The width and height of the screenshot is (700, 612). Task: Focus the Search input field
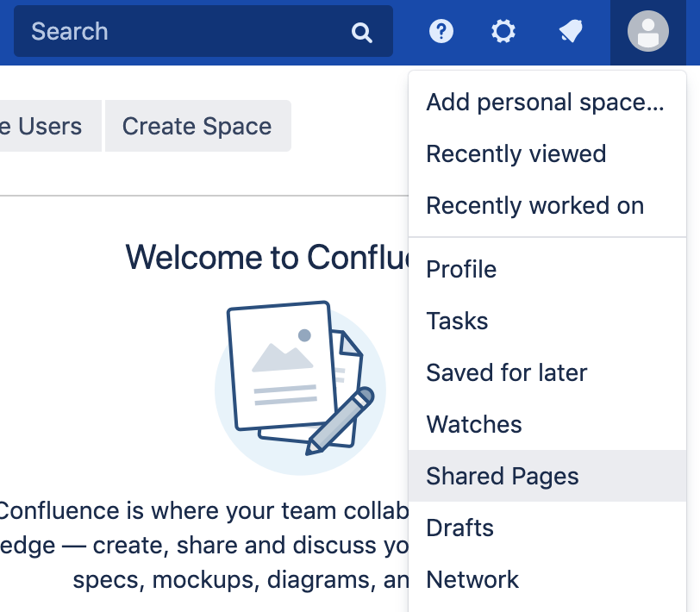click(x=203, y=31)
